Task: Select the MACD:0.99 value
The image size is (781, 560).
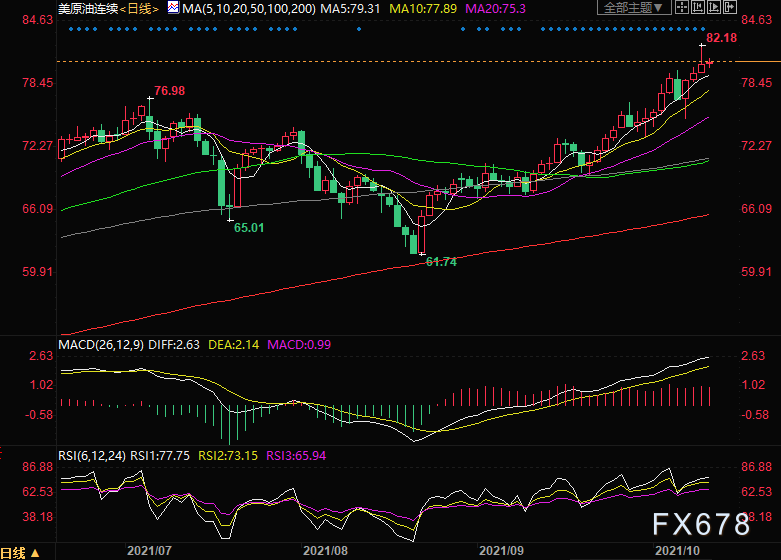Action: point(299,345)
